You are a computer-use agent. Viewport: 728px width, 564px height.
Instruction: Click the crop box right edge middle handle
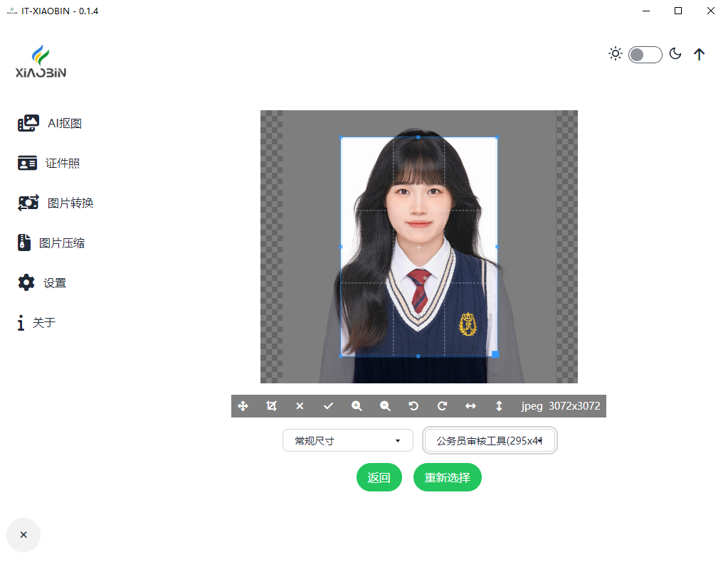(497, 247)
